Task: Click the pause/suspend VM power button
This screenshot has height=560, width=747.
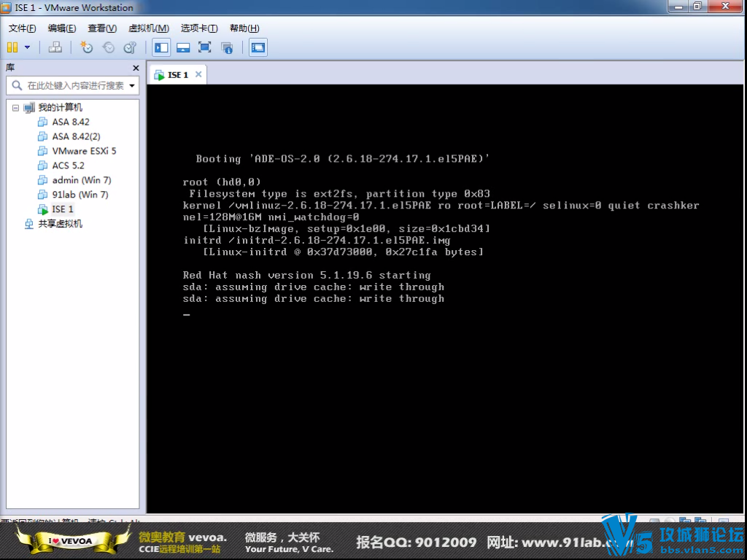Action: point(12,47)
